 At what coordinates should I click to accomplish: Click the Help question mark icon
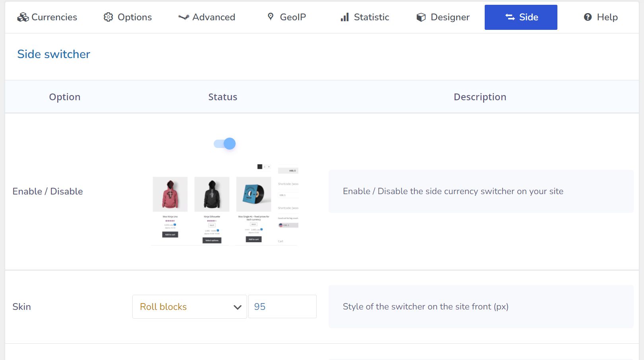(588, 17)
